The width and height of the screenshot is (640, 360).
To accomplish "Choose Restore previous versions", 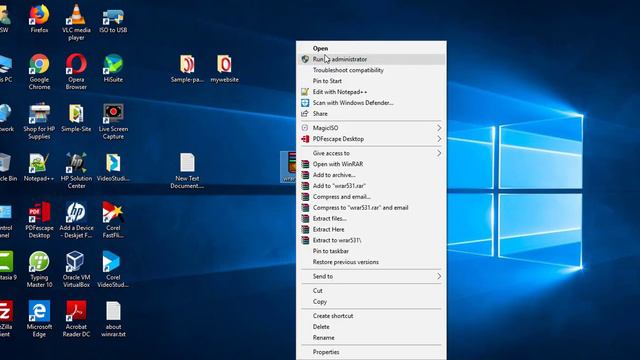I will [371, 262].
